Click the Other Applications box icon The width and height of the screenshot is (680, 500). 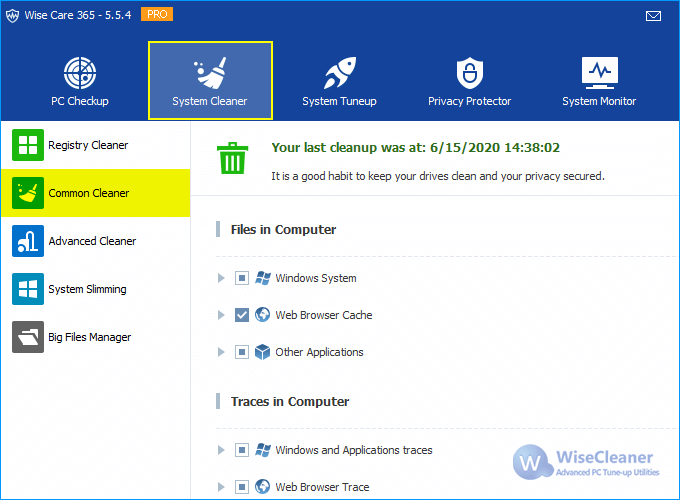pyautogui.click(x=262, y=352)
